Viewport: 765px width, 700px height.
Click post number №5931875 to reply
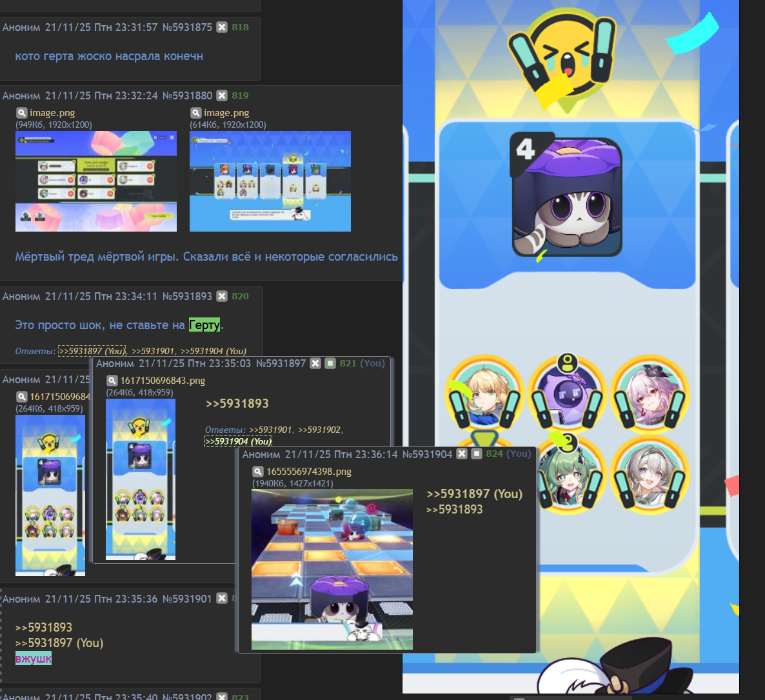[187, 27]
